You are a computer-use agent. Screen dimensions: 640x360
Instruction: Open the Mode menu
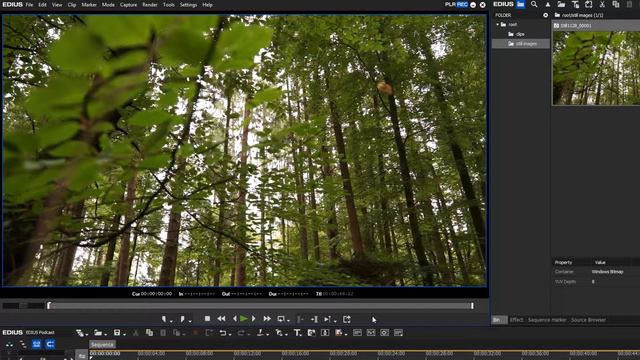pyautogui.click(x=108, y=5)
